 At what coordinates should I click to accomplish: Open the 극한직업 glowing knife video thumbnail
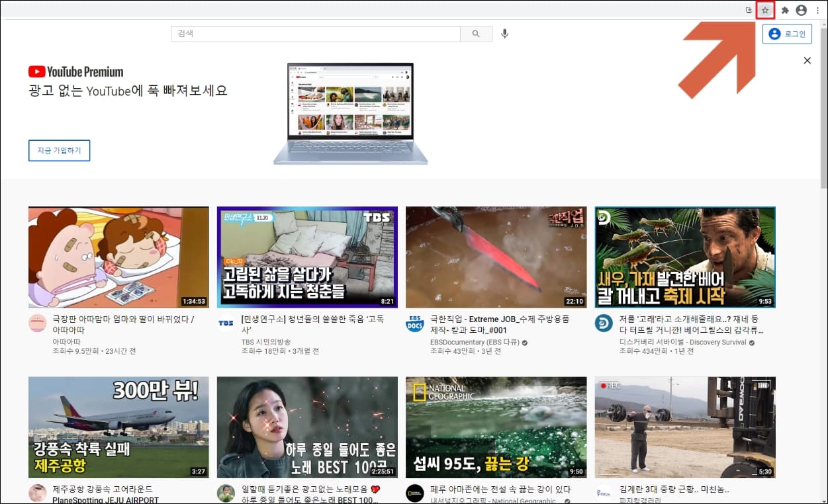[496, 257]
